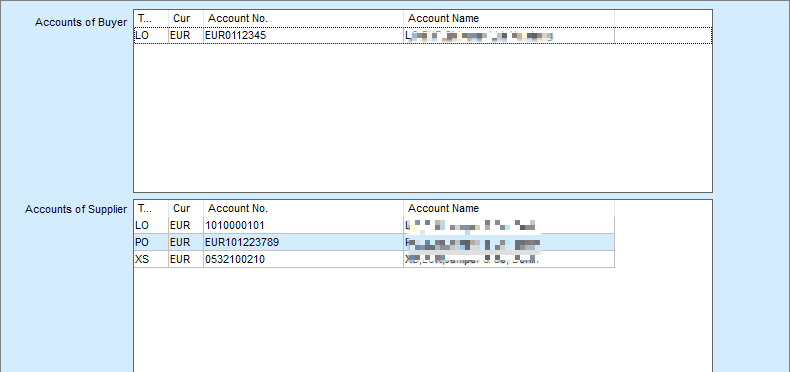790x372 pixels.
Task: Click account name cell of row 1010000101
Action: click(509, 225)
